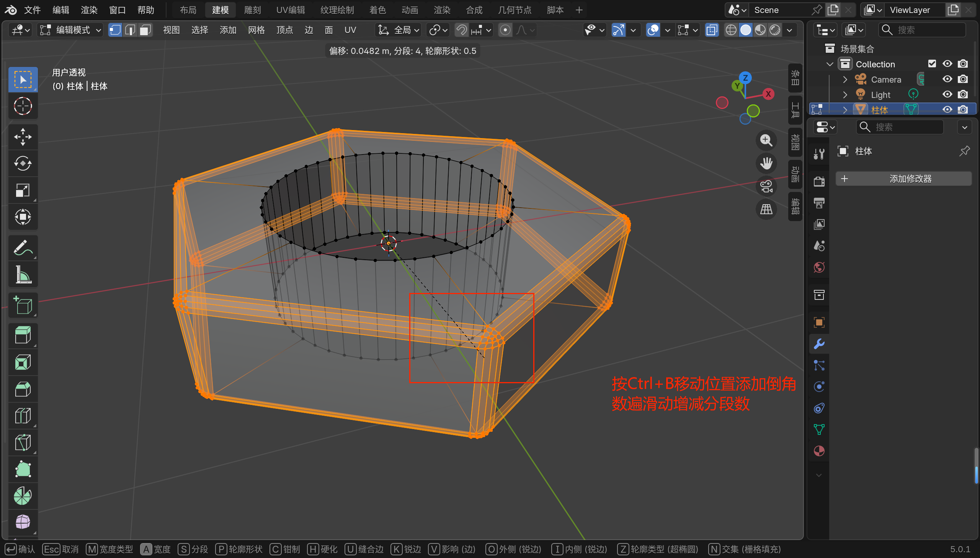The image size is (980, 558).
Task: Pick the Loop Cut tool
Action: 23,416
